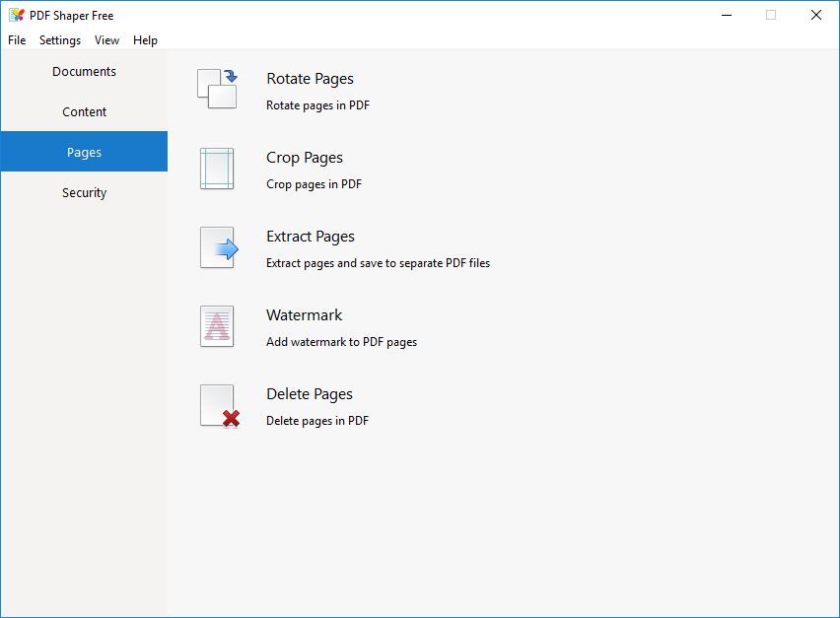Open the File menu

pyautogui.click(x=17, y=40)
